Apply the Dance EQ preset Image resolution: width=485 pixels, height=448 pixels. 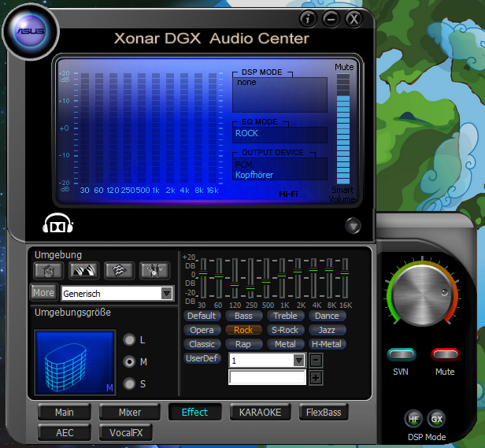[x=327, y=316]
